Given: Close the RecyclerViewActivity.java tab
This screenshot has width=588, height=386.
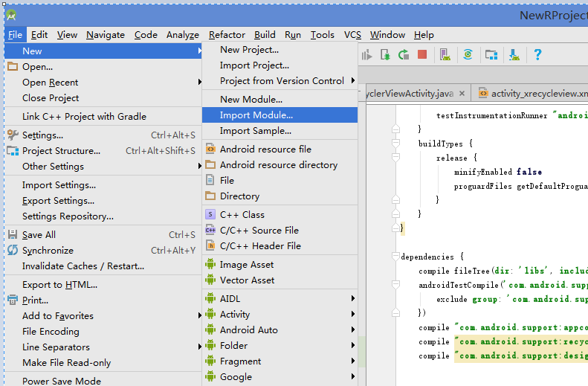Looking at the screenshot, I should point(462,93).
